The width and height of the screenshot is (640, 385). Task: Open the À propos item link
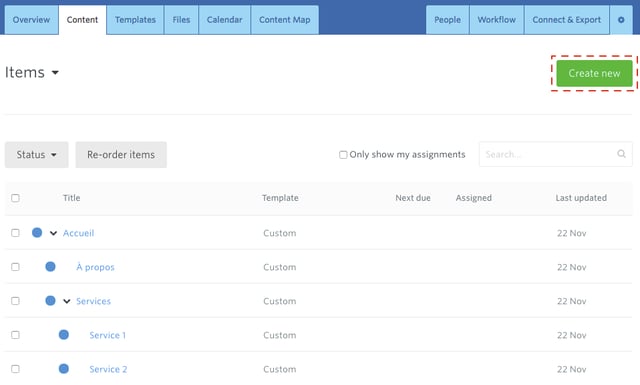click(x=95, y=267)
